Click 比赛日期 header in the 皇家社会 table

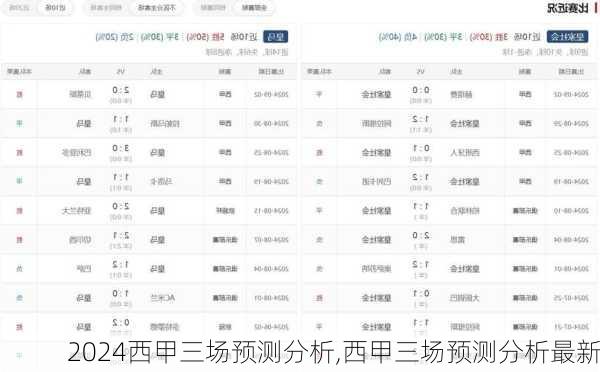[x=571, y=71]
